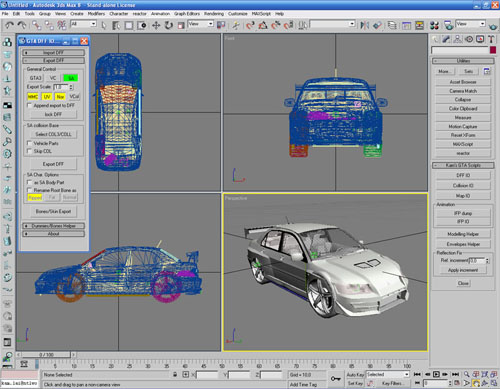Toggle the yellow Nor option button
This screenshot has width=500, height=389.
pyautogui.click(x=60, y=97)
